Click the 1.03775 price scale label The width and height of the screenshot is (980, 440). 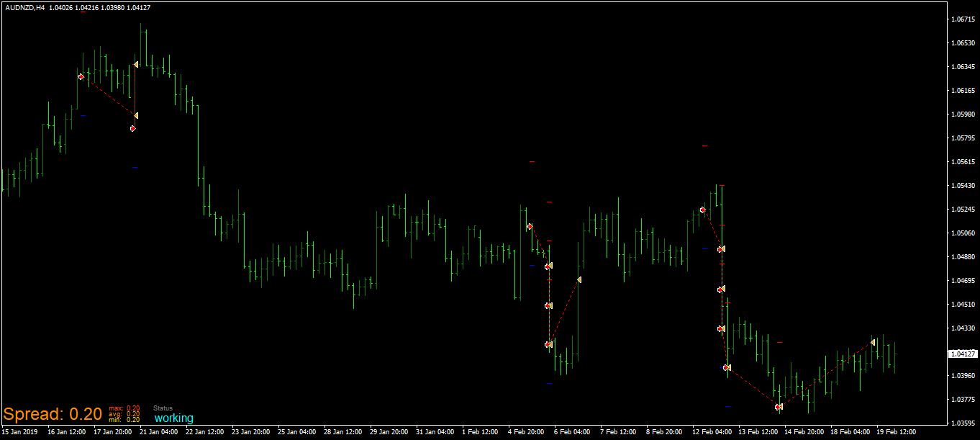point(963,400)
